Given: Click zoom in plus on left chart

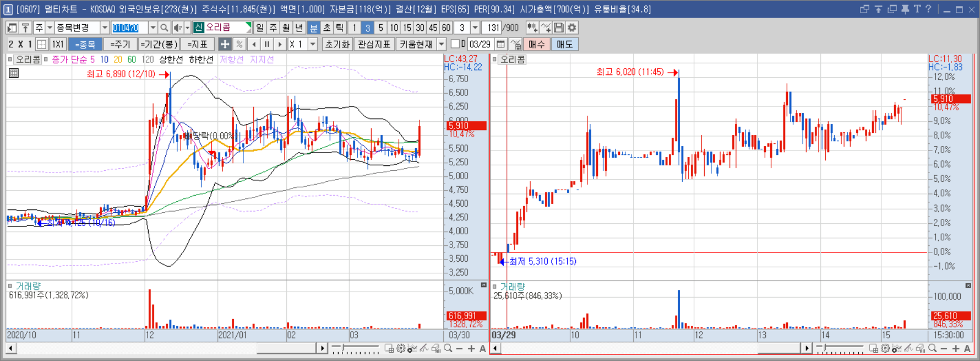Looking at the screenshot, I should coord(471,348).
